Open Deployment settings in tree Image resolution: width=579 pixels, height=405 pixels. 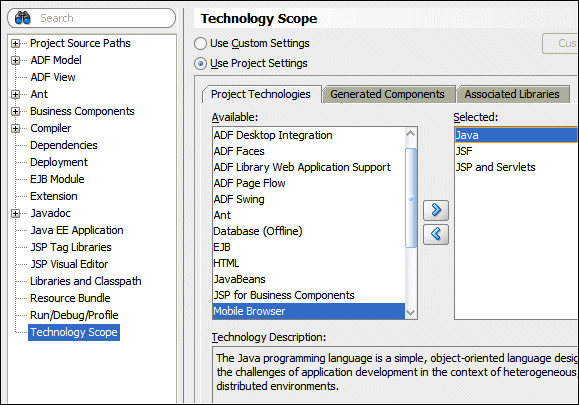click(59, 162)
